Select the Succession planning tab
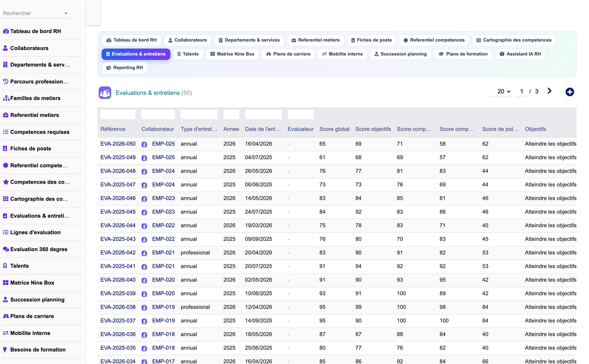Screen dimensions: 589x364 click(x=401, y=54)
